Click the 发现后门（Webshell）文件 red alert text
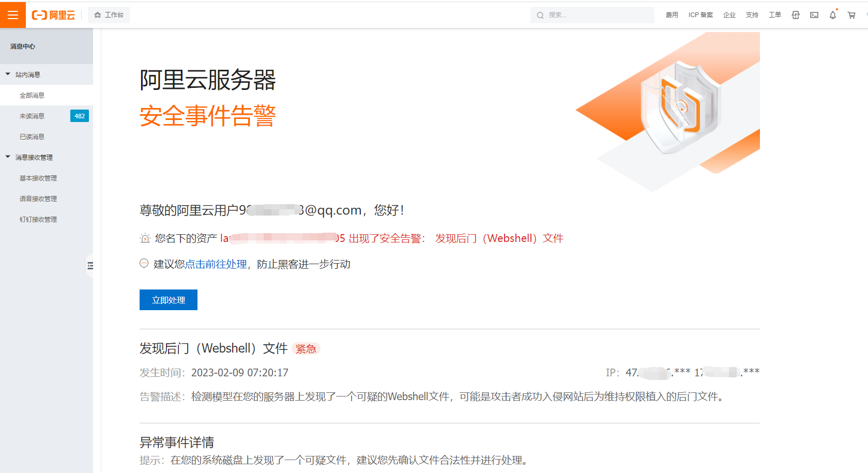The height and width of the screenshot is (473, 868). click(x=499, y=238)
